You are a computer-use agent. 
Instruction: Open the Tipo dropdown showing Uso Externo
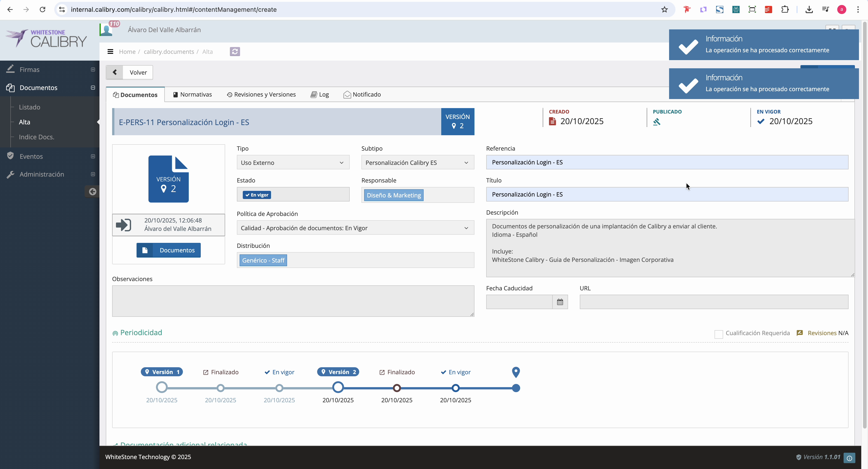pos(292,163)
